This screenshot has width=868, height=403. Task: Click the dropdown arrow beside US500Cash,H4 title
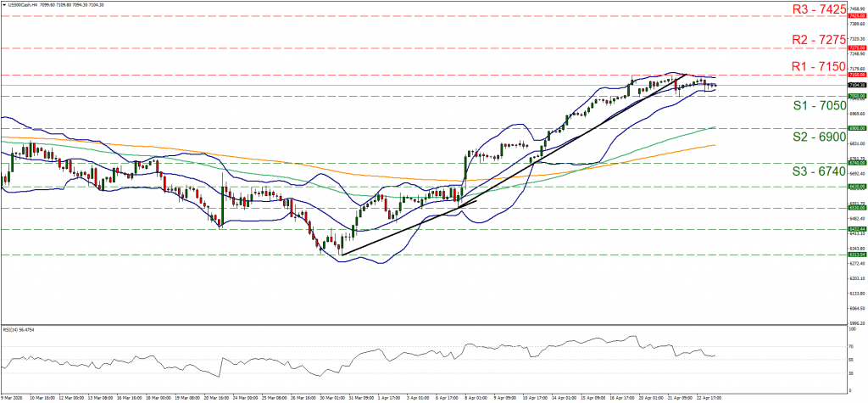(x=4, y=4)
